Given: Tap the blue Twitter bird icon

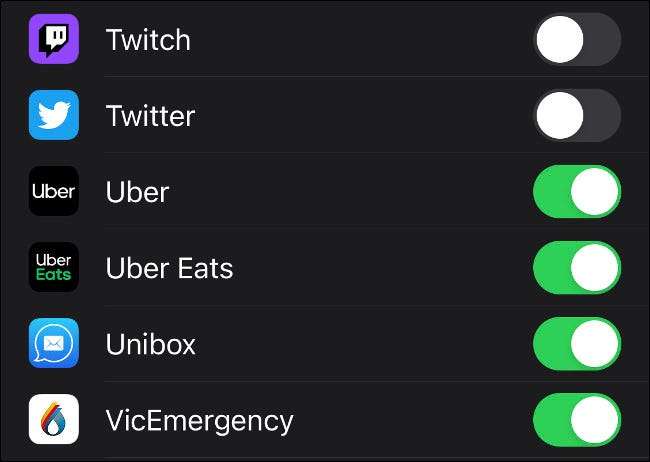Looking at the screenshot, I should (54, 116).
